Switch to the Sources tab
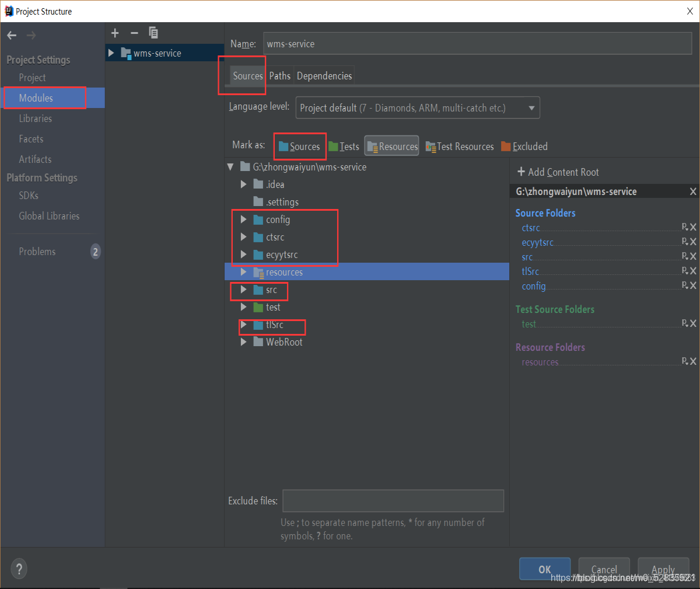Viewport: 700px width, 589px height. [248, 76]
